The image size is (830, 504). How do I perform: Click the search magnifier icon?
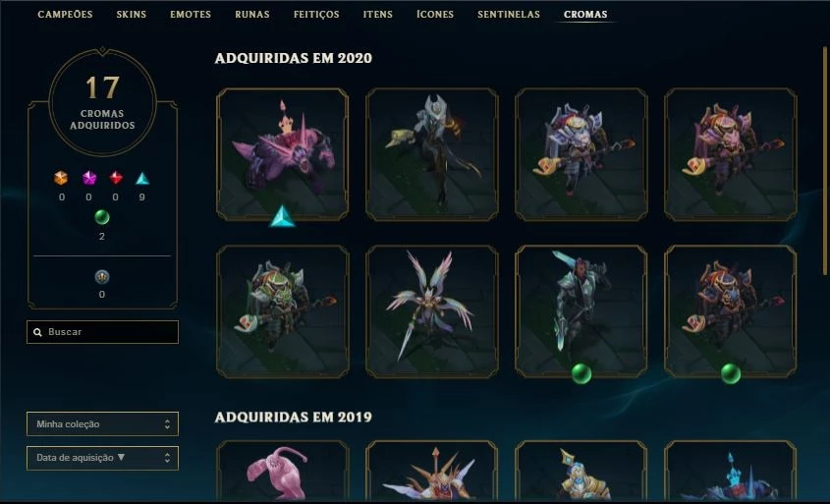pos(37,332)
